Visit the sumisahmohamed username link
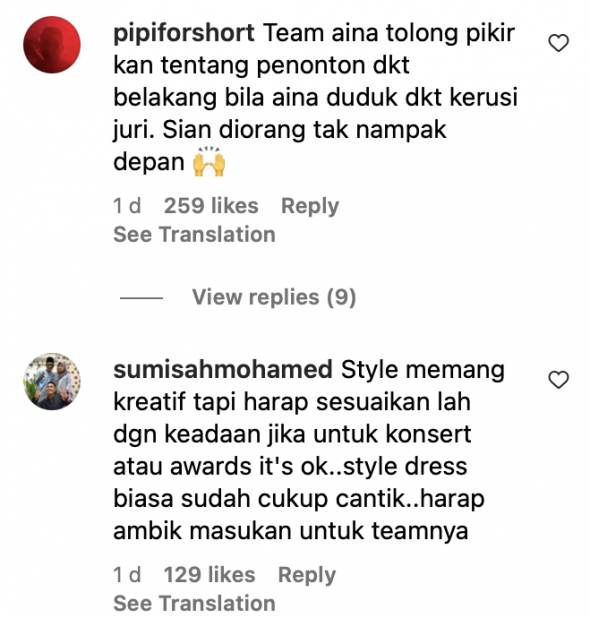The image size is (590, 618). coord(223,370)
